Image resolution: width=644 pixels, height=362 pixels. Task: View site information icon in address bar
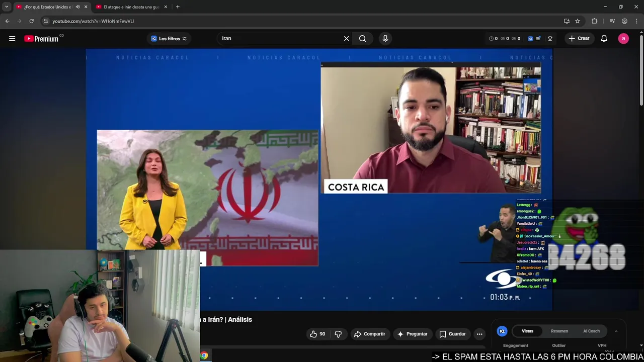click(x=46, y=21)
